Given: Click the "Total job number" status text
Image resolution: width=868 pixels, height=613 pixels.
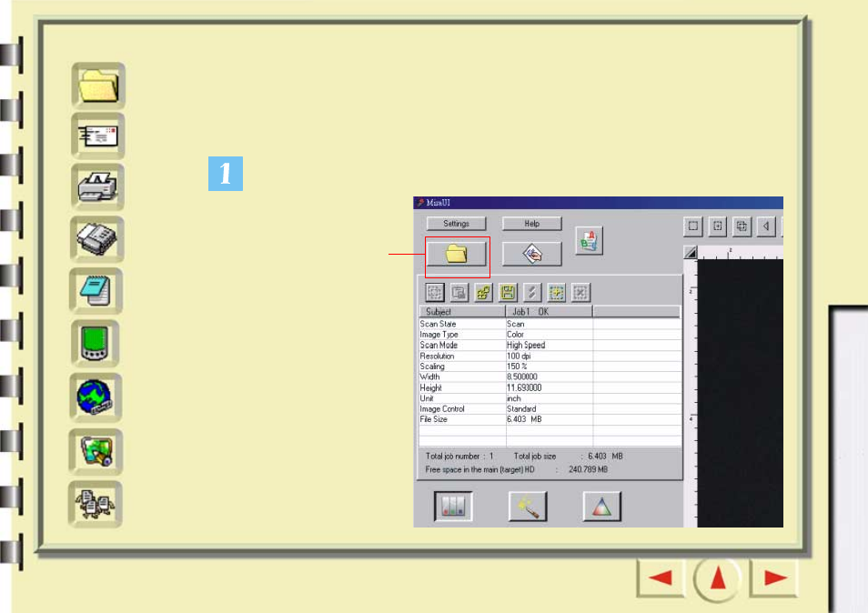Looking at the screenshot, I should [x=452, y=457].
